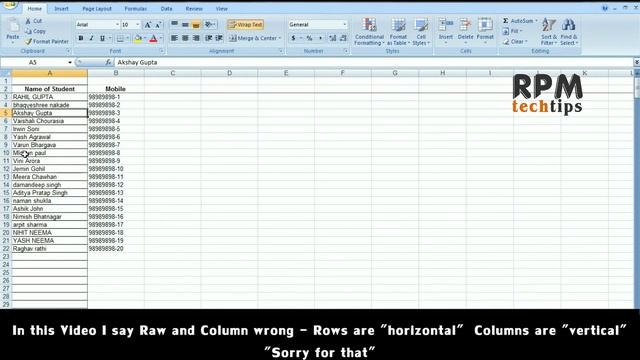Open the Sort & Filter menu
Screen dimensions: 640x360
click(x=549, y=32)
